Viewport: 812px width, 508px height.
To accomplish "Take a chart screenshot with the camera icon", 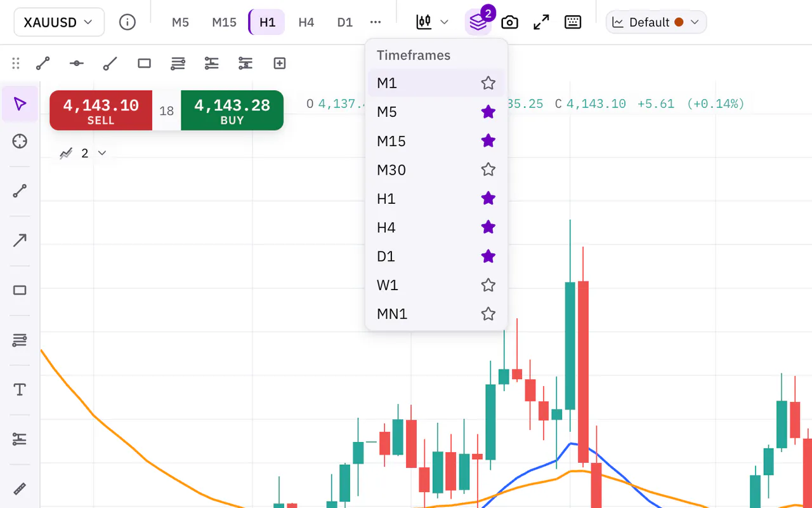I will point(509,22).
